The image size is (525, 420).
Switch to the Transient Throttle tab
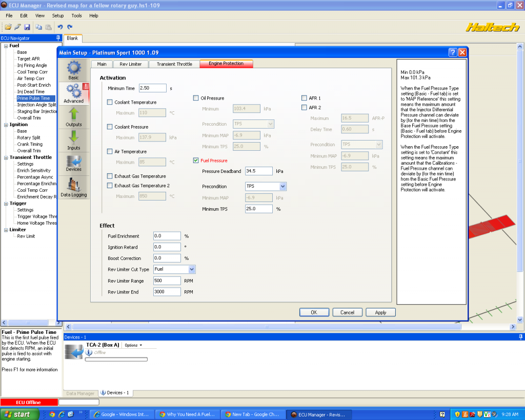click(174, 64)
